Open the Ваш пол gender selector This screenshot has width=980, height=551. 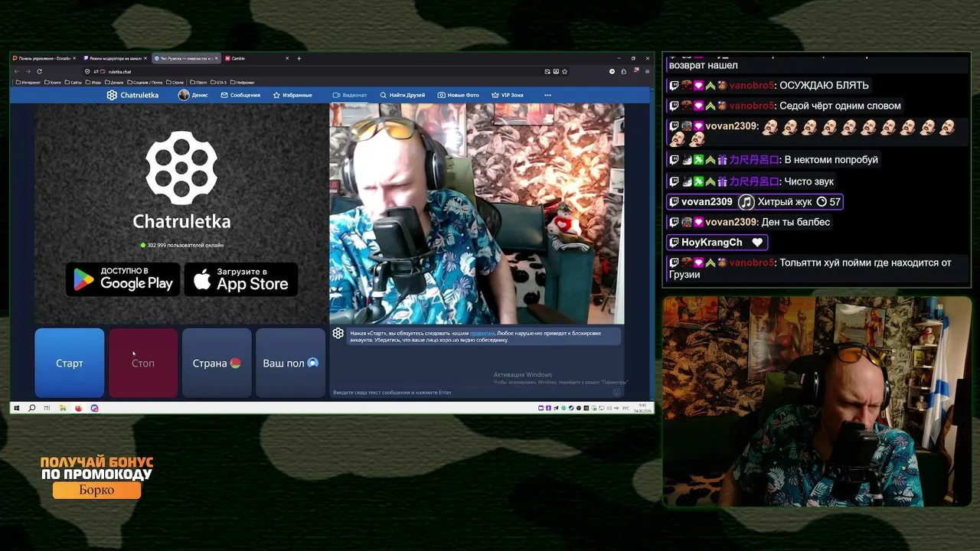pyautogui.click(x=290, y=363)
